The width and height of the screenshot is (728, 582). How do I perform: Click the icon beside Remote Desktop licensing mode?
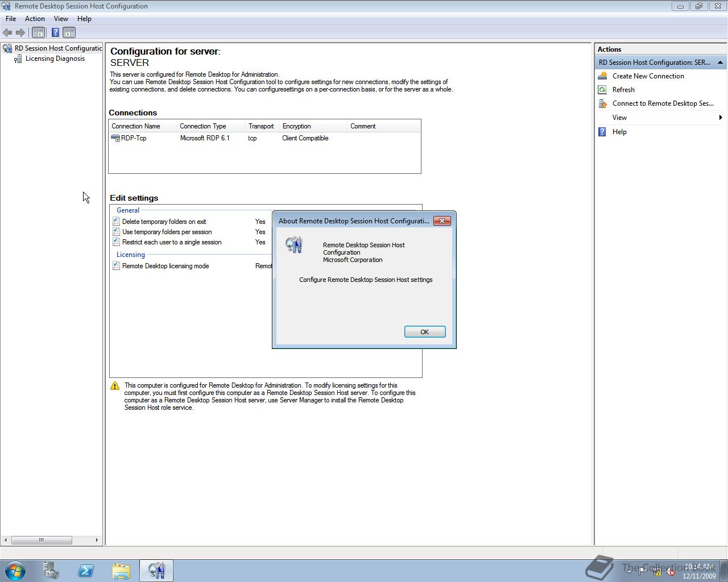(x=116, y=266)
